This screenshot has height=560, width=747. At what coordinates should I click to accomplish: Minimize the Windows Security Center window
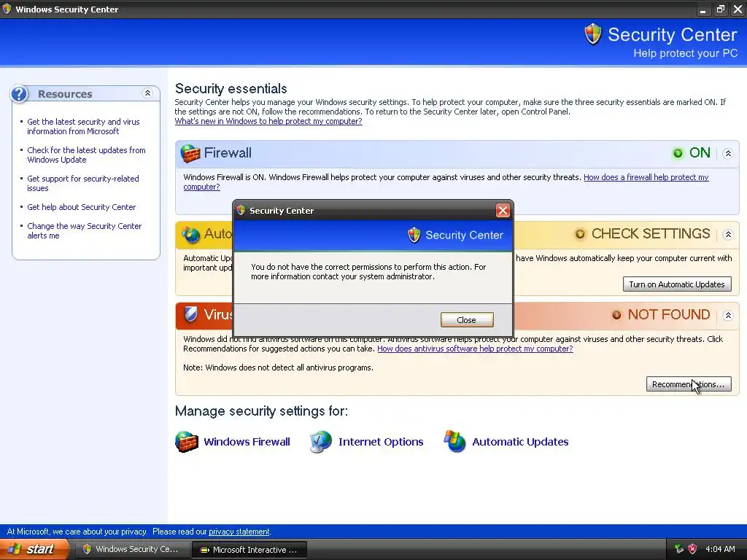click(703, 9)
